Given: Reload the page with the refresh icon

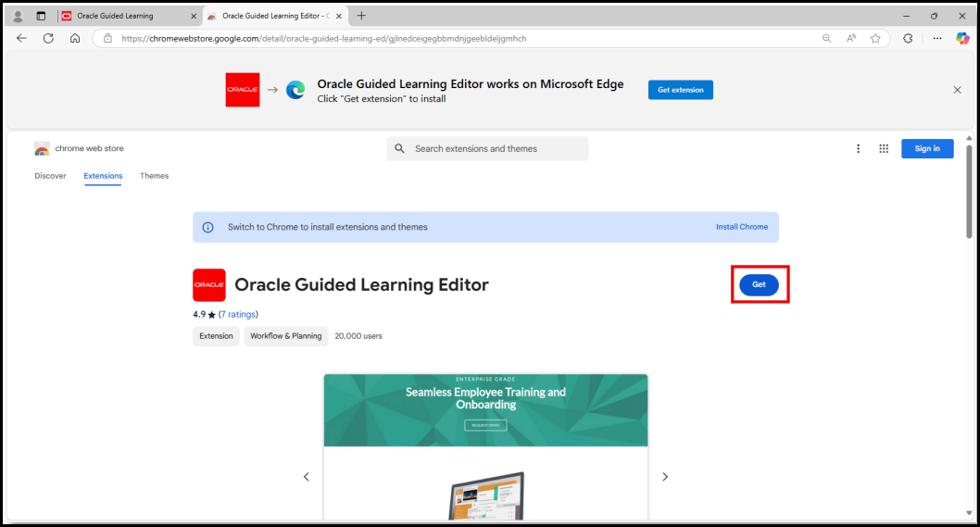Looking at the screenshot, I should click(x=48, y=38).
